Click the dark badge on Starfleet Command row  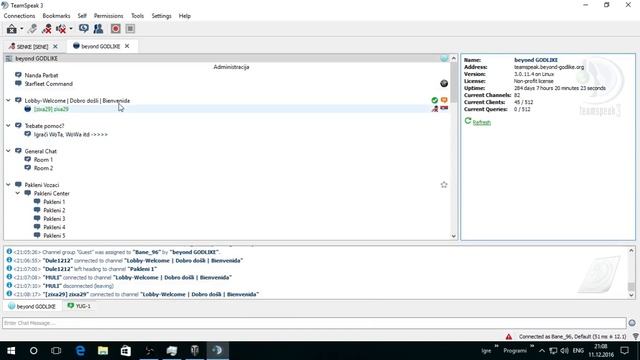[x=444, y=83]
